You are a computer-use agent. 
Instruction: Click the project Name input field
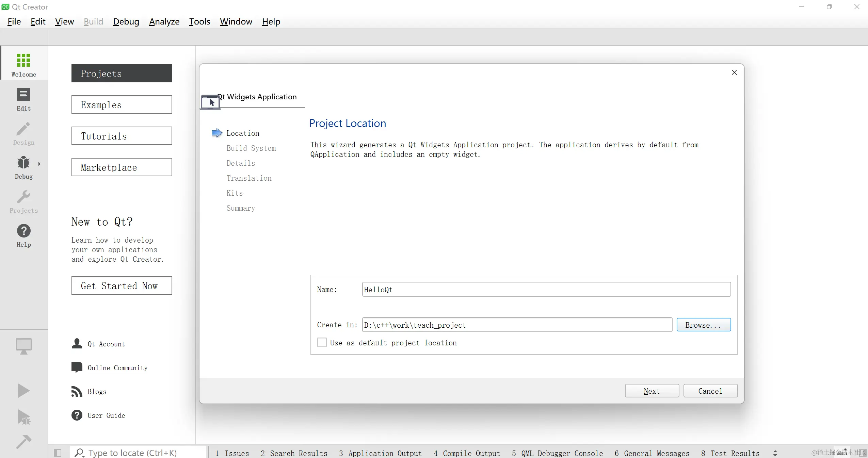546,290
